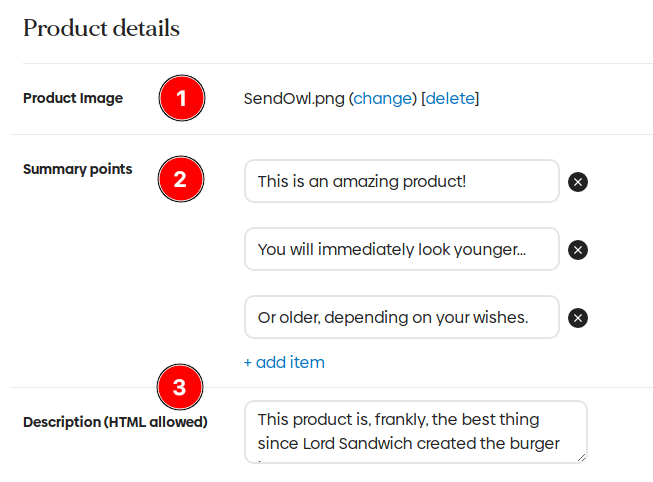The width and height of the screenshot is (653, 482).
Task: Add a new summary point item
Action: click(284, 362)
